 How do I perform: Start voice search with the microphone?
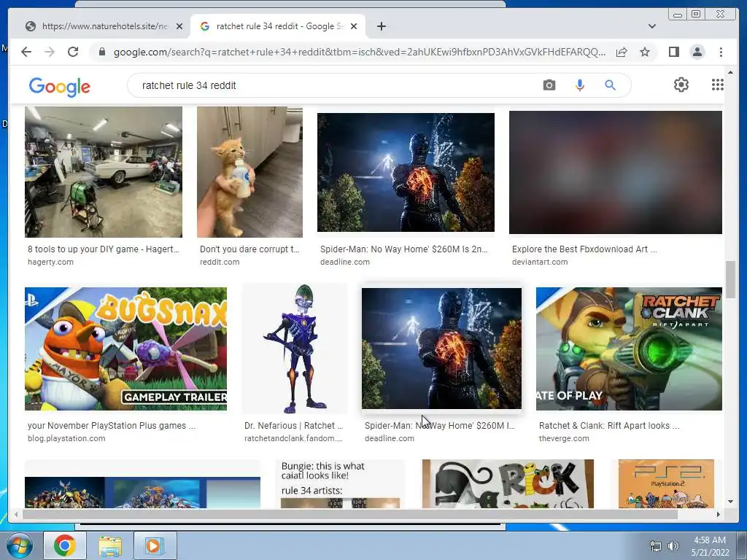click(x=580, y=85)
